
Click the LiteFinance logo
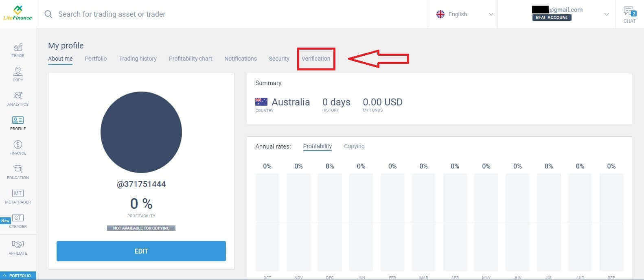[x=18, y=13]
